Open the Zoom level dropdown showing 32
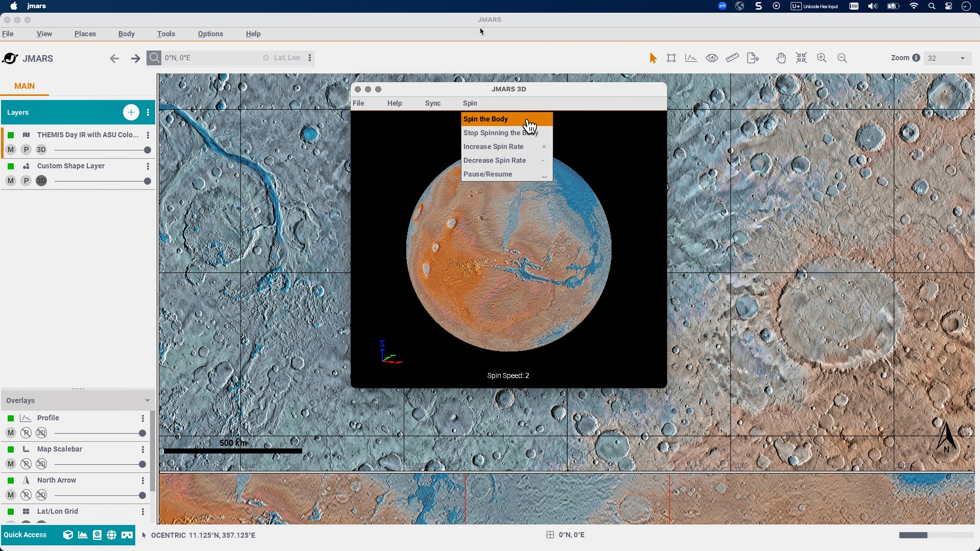This screenshot has height=551, width=980. pyautogui.click(x=947, y=58)
